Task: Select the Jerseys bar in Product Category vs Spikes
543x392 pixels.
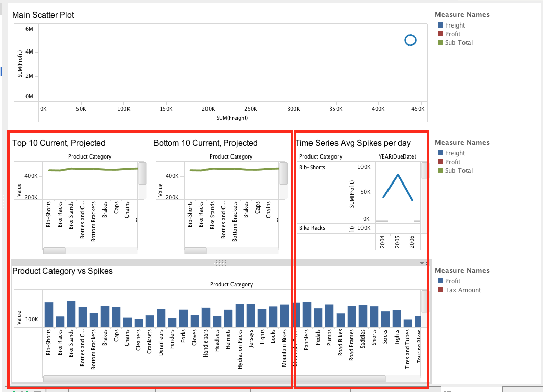Action: [x=251, y=316]
